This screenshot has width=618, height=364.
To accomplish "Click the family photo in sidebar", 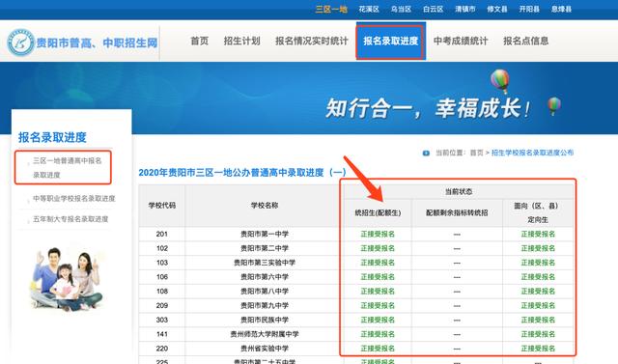I will (67, 278).
